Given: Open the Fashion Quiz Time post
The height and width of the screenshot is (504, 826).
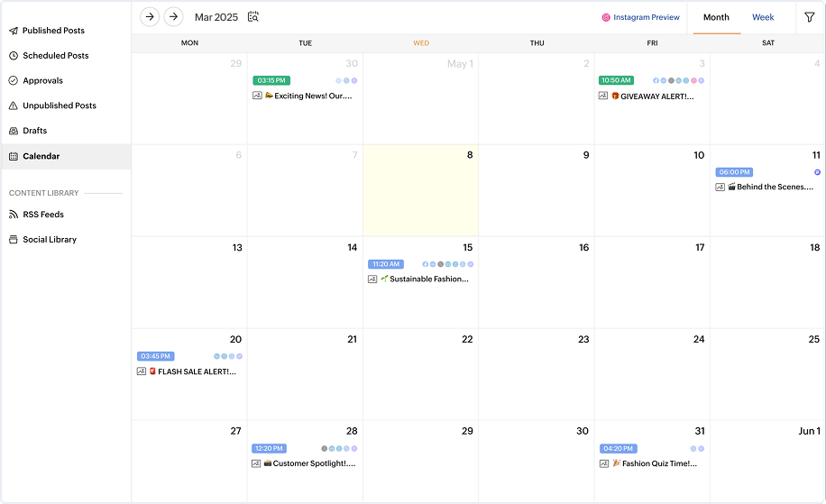Looking at the screenshot, I should pyautogui.click(x=655, y=463).
